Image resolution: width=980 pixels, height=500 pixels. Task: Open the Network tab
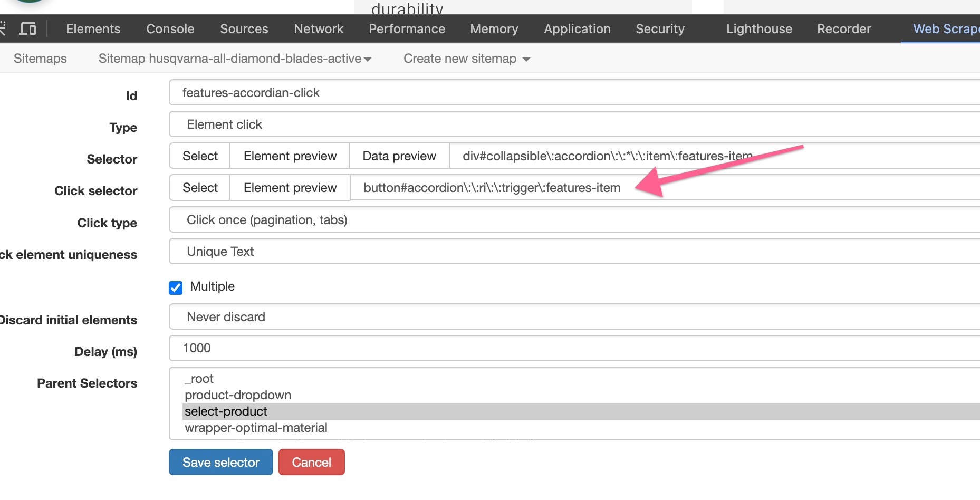tap(319, 29)
